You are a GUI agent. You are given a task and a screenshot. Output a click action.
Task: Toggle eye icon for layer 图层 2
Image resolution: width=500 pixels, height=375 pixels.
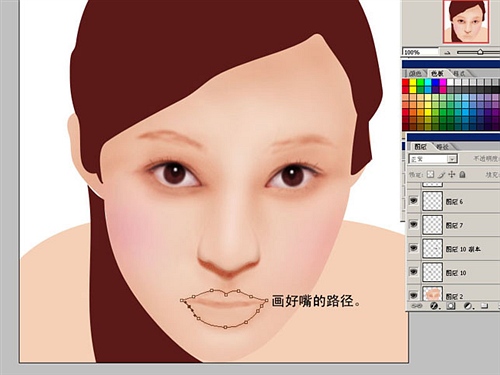tap(414, 295)
